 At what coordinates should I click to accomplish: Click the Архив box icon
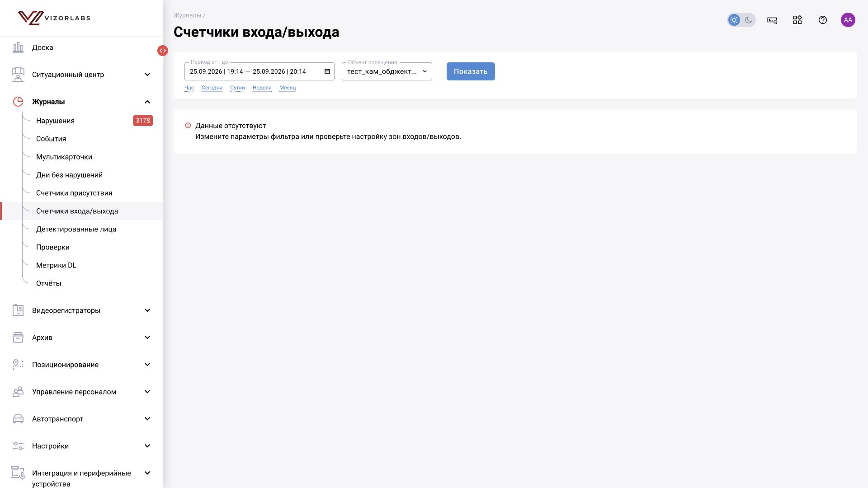pos(18,338)
